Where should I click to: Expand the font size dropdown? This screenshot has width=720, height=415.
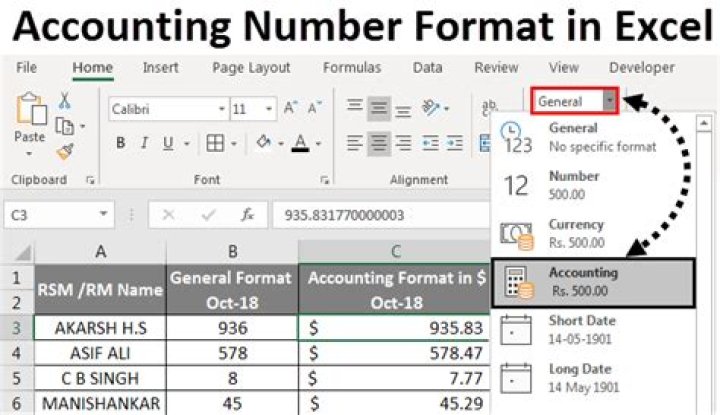[267, 108]
